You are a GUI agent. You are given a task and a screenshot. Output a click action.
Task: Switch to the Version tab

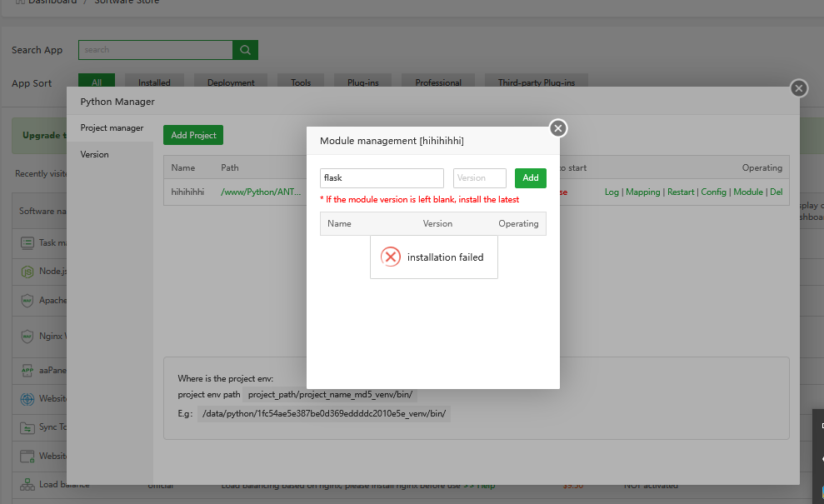(94, 155)
